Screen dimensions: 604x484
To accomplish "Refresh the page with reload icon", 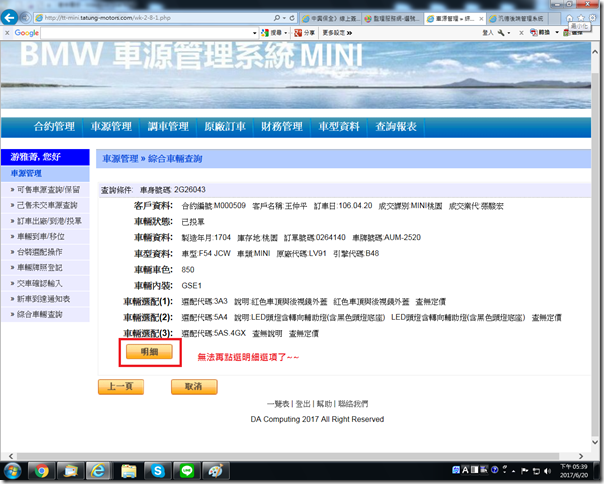I will [x=292, y=18].
